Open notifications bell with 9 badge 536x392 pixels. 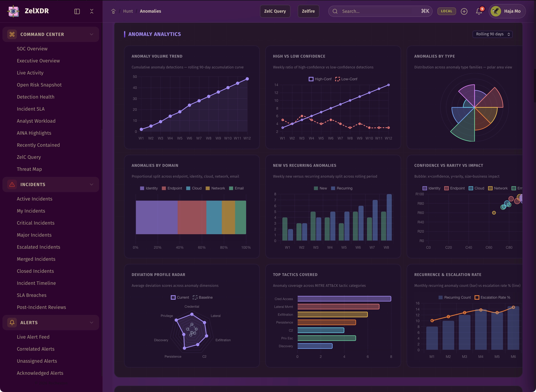pyautogui.click(x=479, y=11)
